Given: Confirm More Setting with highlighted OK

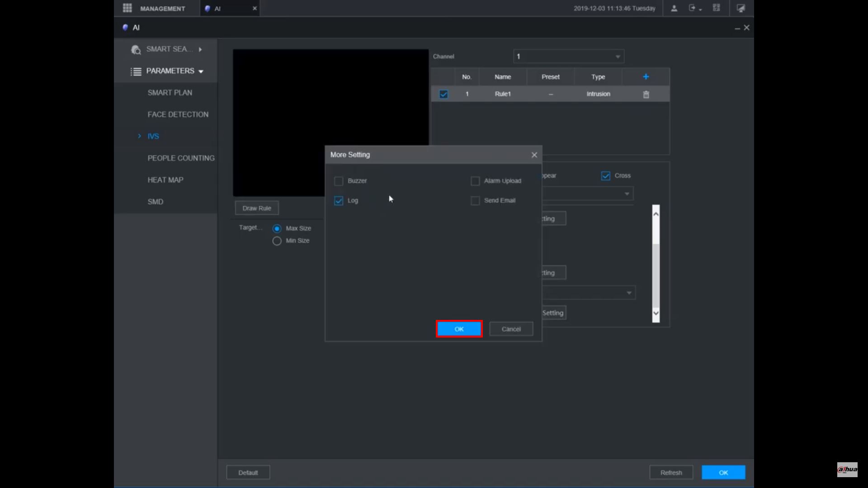Looking at the screenshot, I should 459,329.
